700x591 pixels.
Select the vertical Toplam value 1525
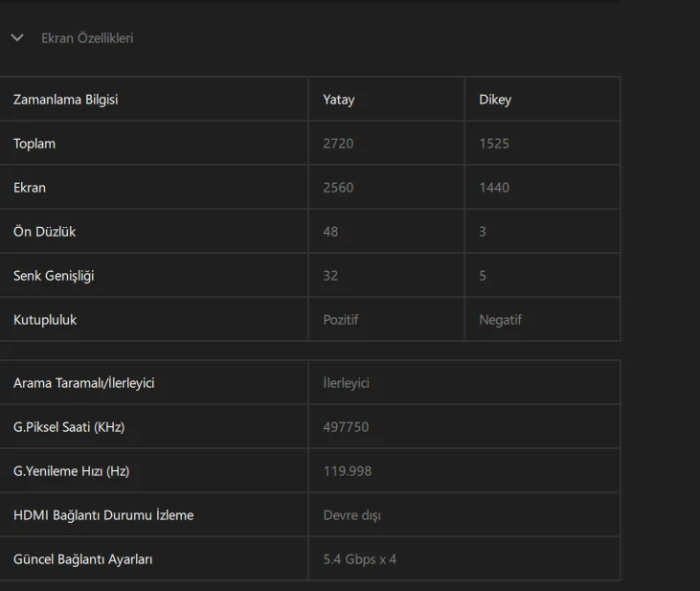(494, 144)
